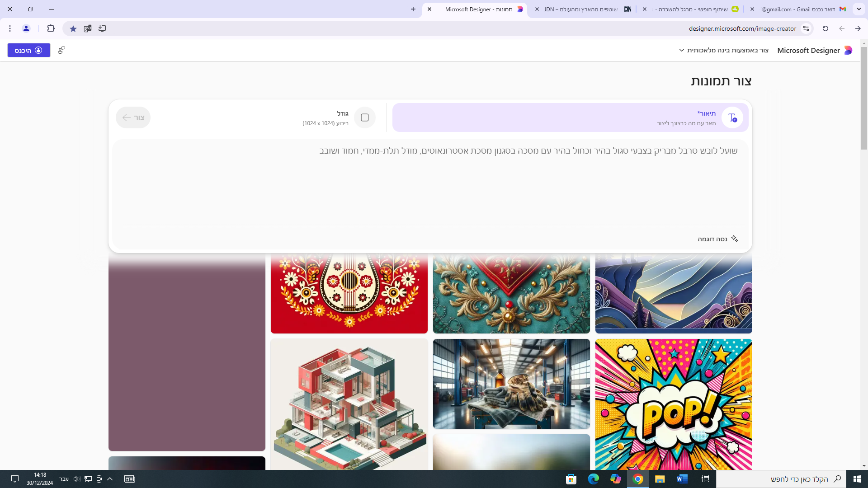This screenshot has width=868, height=488.
Task: Click the blue sign-in button
Action: point(28,50)
